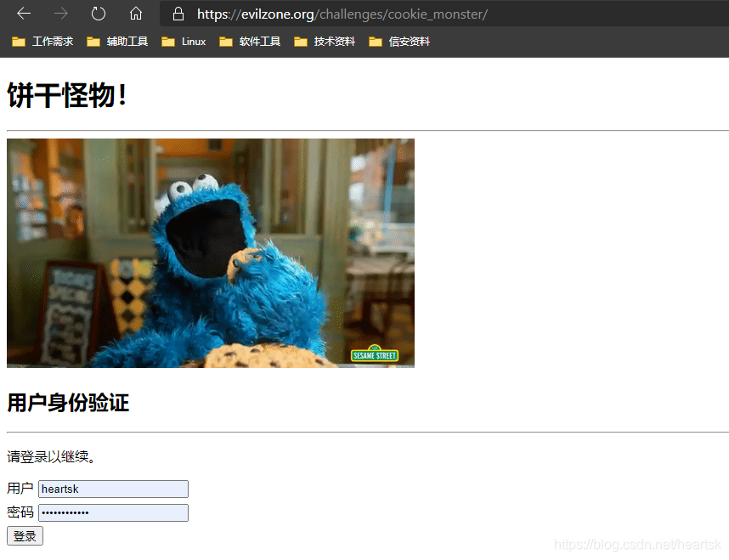
Task: Click the 密码 password input field
Action: click(x=113, y=512)
